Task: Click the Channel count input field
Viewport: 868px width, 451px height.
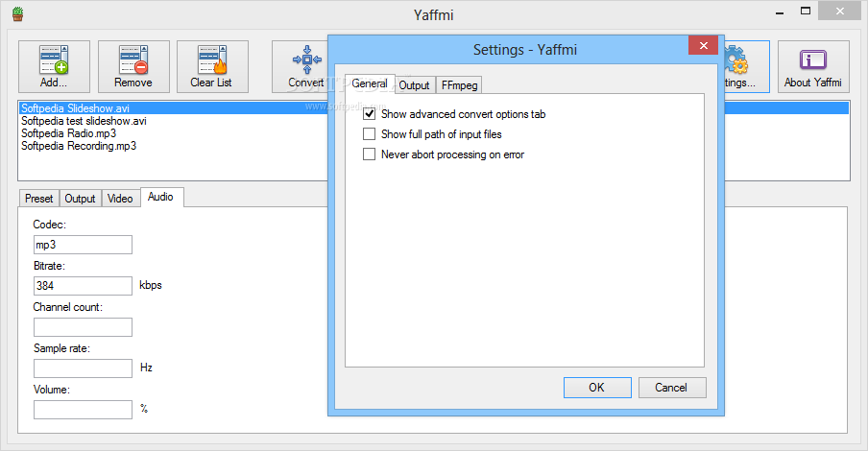Action: tap(83, 327)
